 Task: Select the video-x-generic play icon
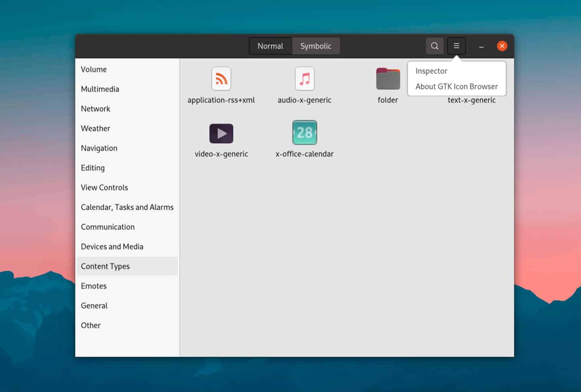[221, 133]
